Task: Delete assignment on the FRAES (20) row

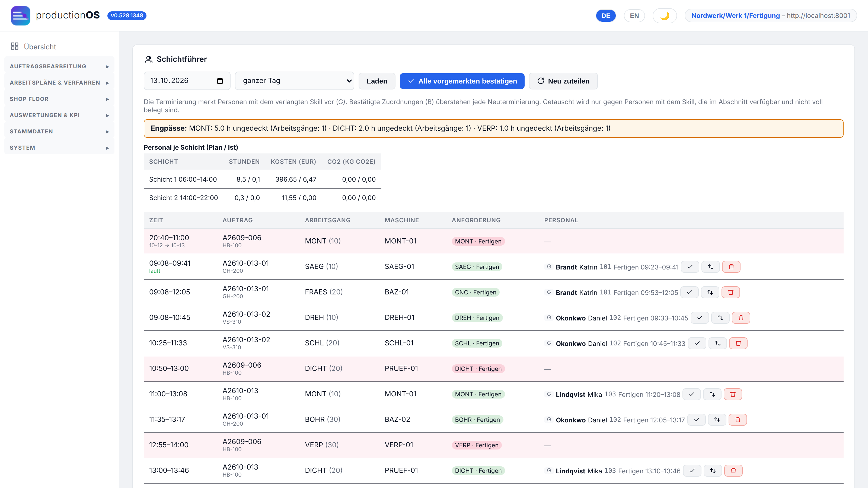Action: click(x=730, y=292)
